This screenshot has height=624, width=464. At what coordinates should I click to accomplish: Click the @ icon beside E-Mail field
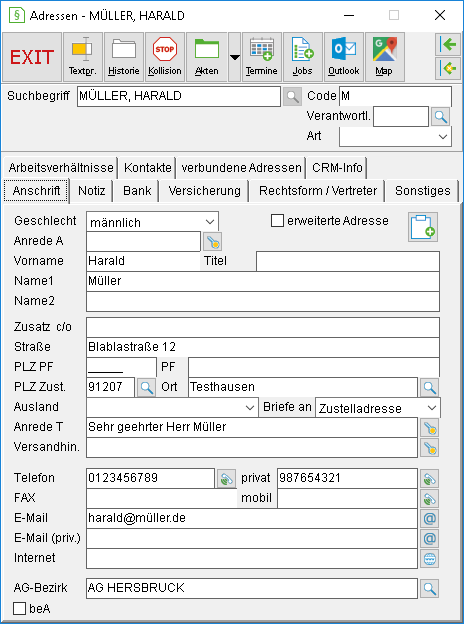tap(429, 519)
